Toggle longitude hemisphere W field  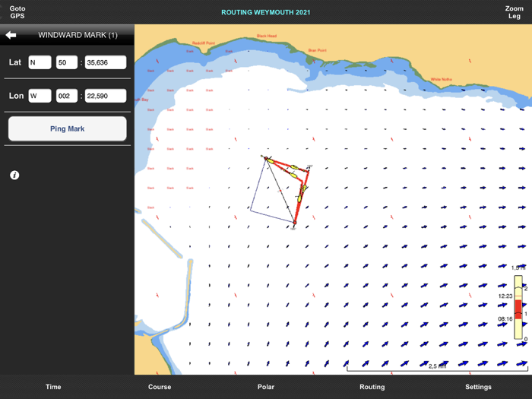(40, 96)
